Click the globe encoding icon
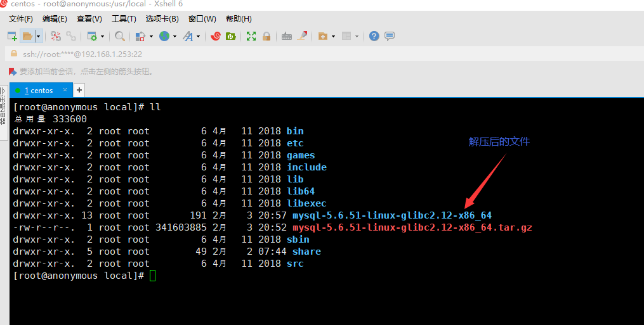 click(x=164, y=36)
